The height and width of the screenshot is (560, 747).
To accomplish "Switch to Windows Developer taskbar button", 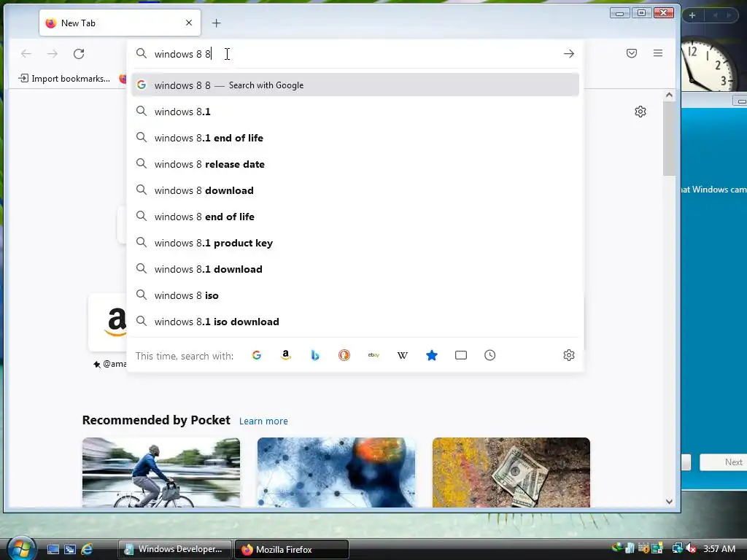I will coord(174,549).
